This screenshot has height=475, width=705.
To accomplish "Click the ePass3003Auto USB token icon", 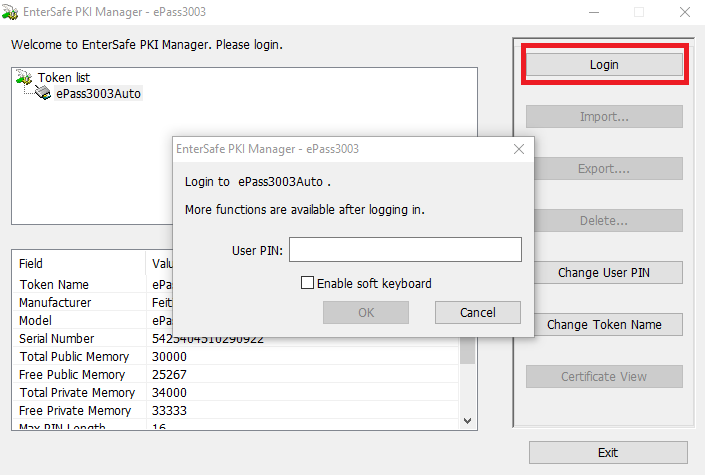I will click(x=43, y=94).
